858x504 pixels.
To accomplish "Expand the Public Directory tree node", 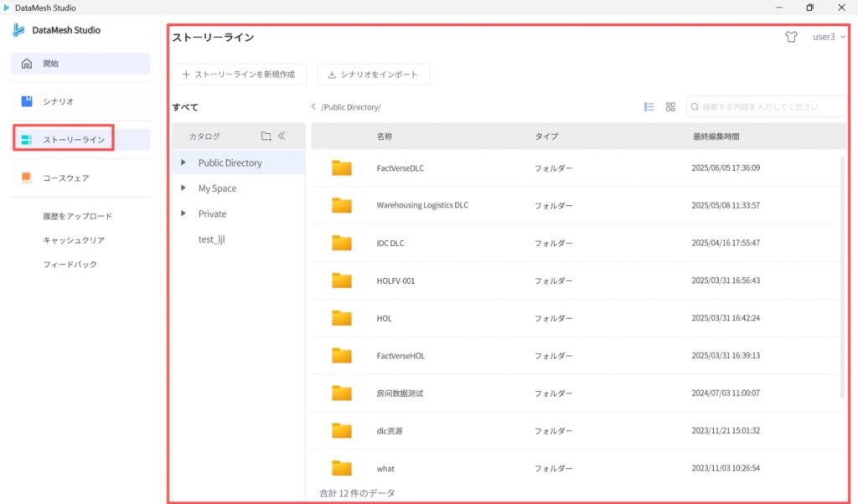I will [183, 162].
